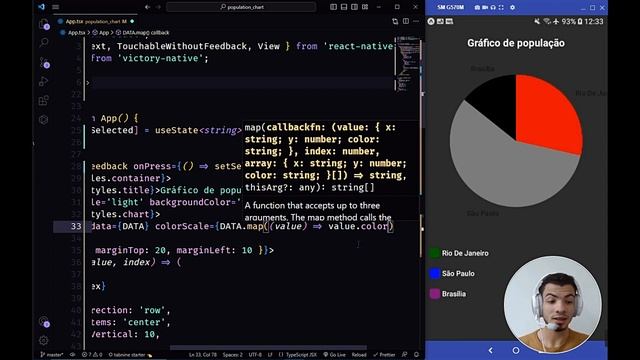Open notifications bell in status bar
Image resolution: width=640 pixels, height=360 pixels.
click(416, 355)
